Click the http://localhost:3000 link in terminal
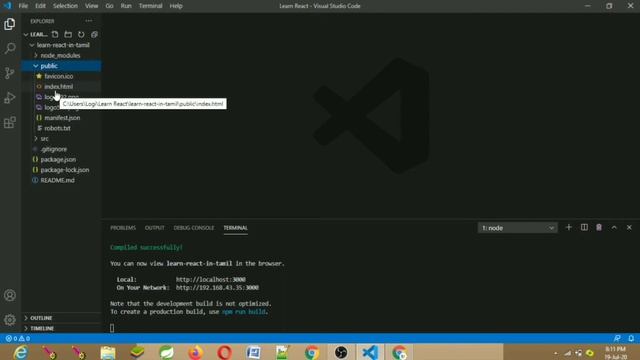The width and height of the screenshot is (640, 360). tap(211, 280)
